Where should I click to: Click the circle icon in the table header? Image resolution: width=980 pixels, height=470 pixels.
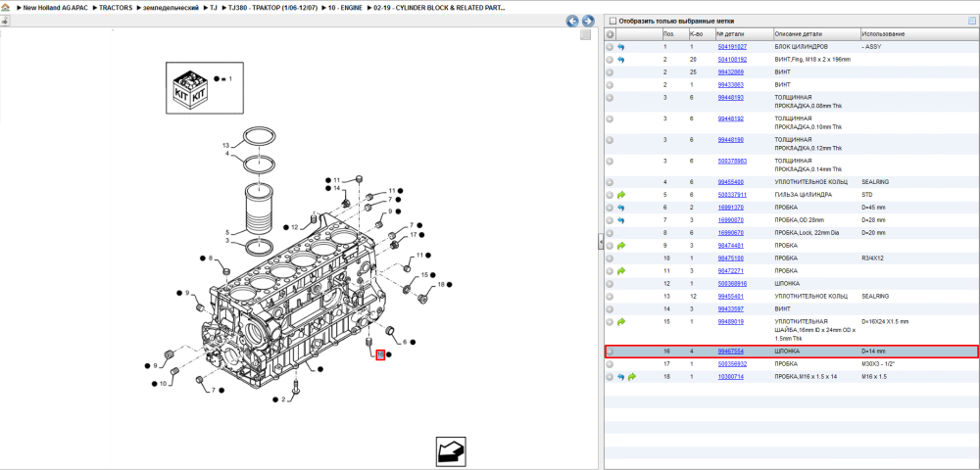point(611,34)
